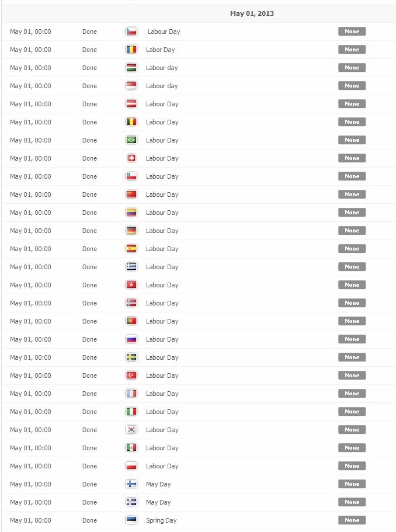
Task: Click the Czech Republic flag icon
Action: tap(131, 32)
